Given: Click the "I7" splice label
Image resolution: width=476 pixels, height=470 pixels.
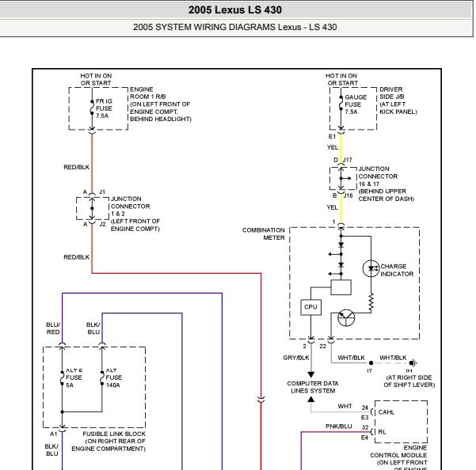Looking at the screenshot, I should [x=369, y=371].
